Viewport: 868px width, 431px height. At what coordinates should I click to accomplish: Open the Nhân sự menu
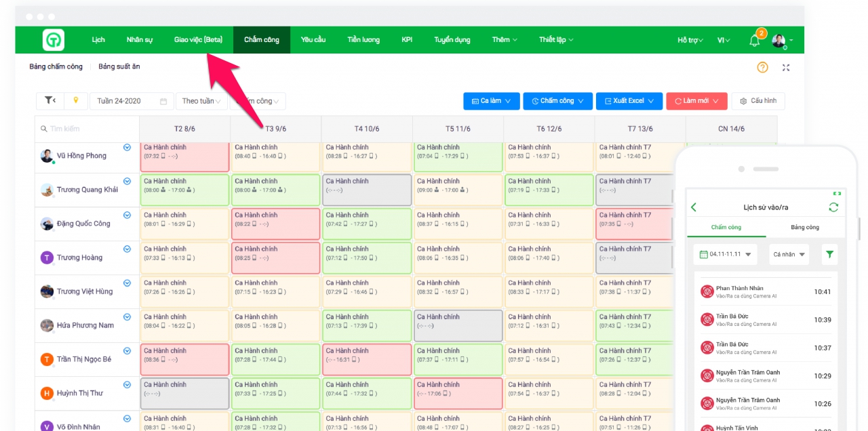tap(139, 40)
